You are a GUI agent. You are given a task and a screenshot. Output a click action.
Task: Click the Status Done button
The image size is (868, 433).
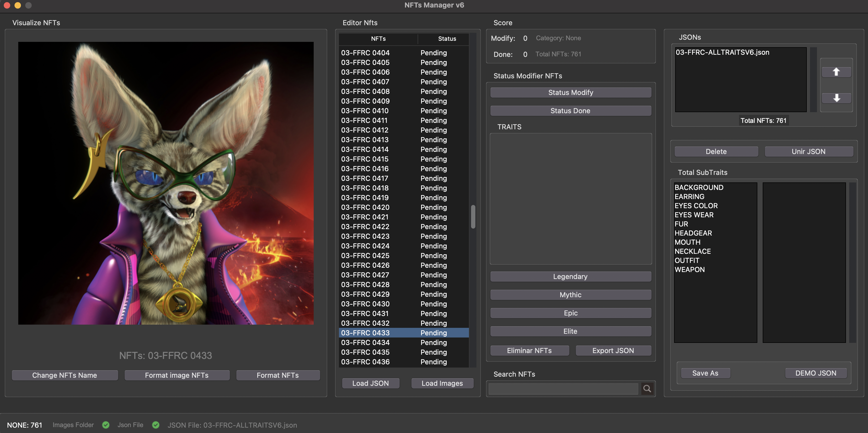click(570, 111)
